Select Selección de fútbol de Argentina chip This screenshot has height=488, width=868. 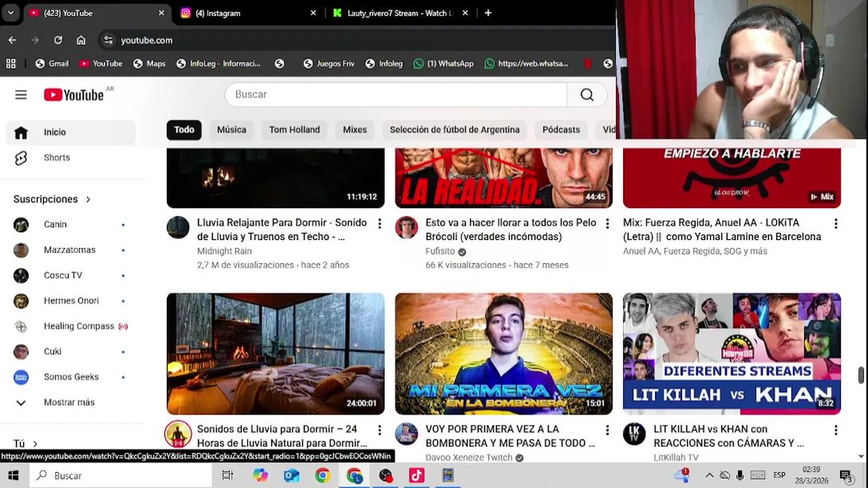(454, 129)
